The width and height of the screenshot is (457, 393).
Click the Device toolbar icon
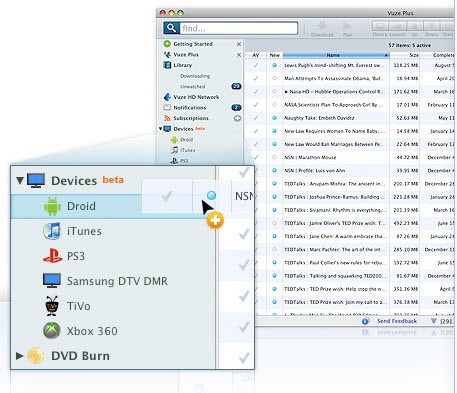[x=380, y=26]
